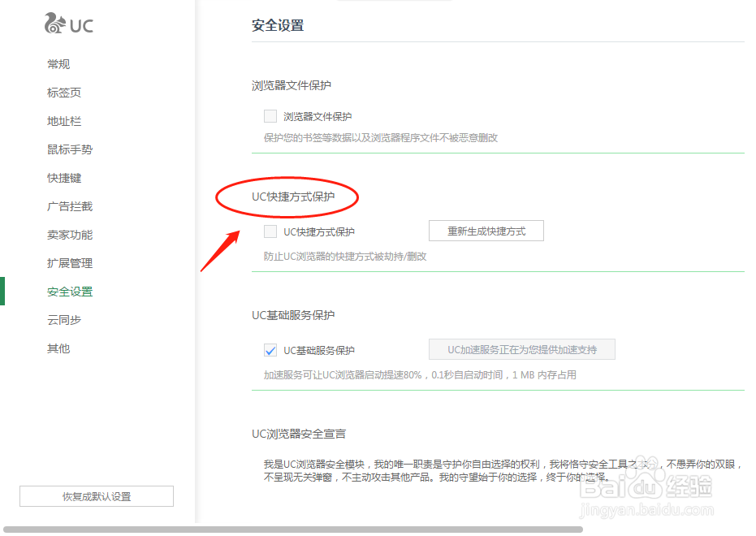Click UC加速服务正在为您提供加速支持 button

[x=521, y=349]
